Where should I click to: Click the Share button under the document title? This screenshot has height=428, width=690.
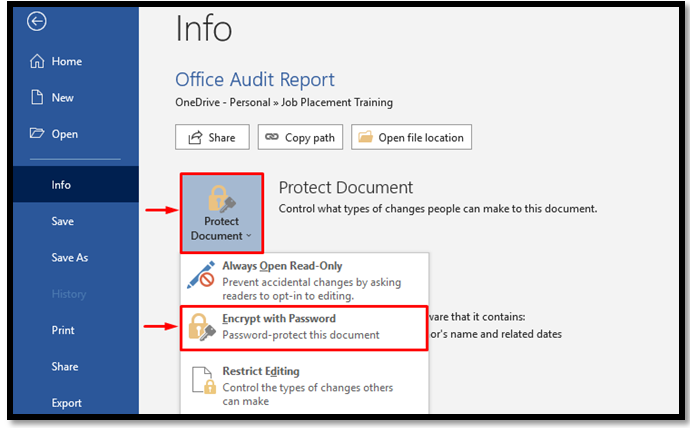pos(212,137)
